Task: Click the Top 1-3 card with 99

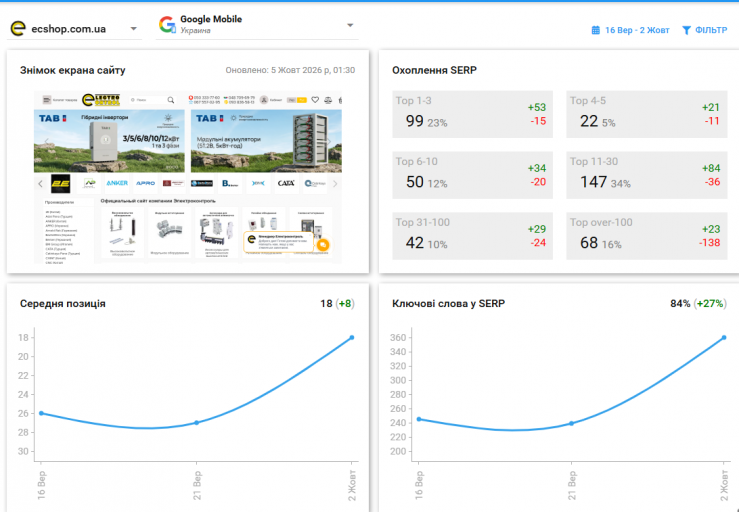Action: pos(472,115)
